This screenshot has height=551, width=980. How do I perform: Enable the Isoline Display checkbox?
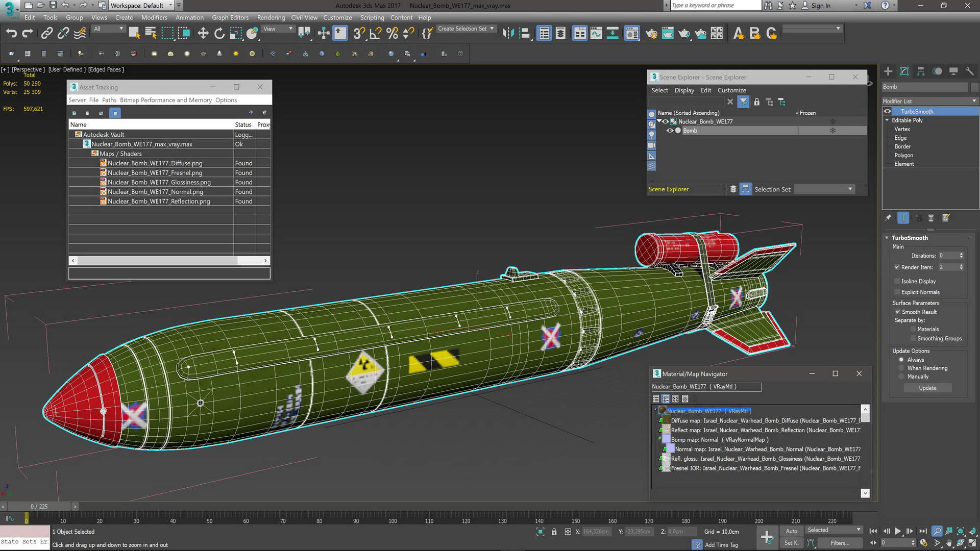point(897,281)
